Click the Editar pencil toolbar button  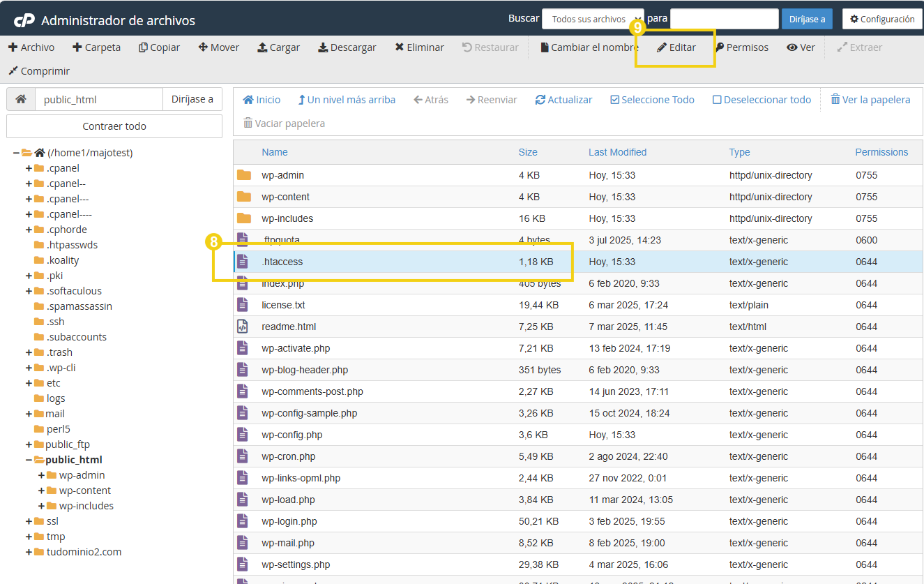point(676,47)
